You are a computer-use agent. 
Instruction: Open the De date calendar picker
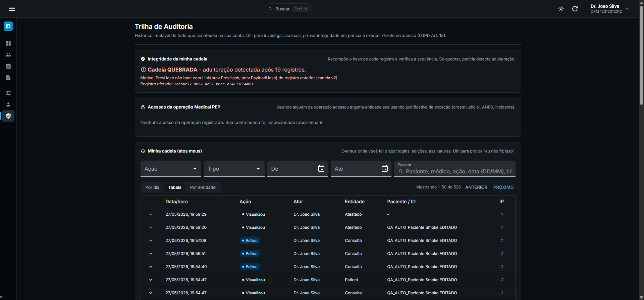[x=321, y=169]
